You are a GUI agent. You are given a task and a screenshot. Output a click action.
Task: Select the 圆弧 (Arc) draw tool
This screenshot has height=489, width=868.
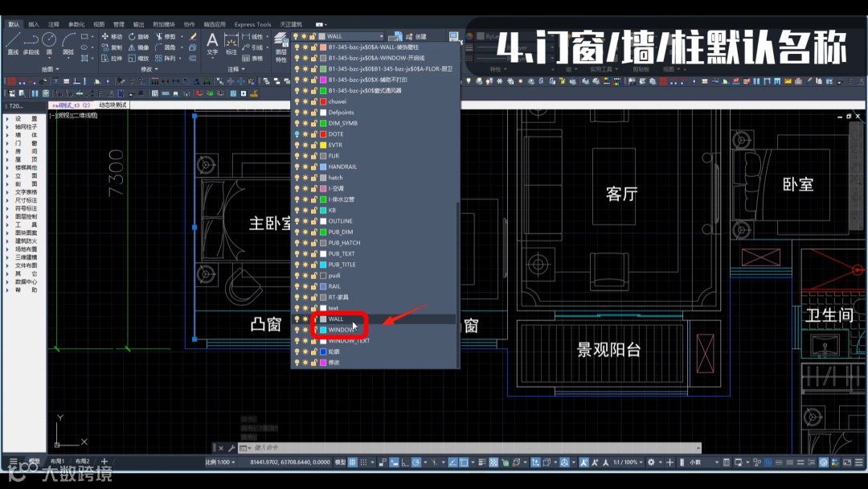click(x=68, y=43)
